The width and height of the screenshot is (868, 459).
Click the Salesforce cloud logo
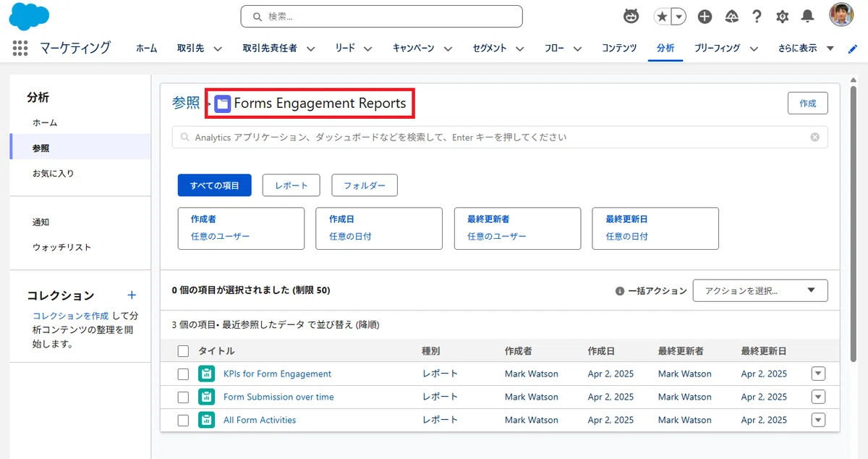[30, 16]
